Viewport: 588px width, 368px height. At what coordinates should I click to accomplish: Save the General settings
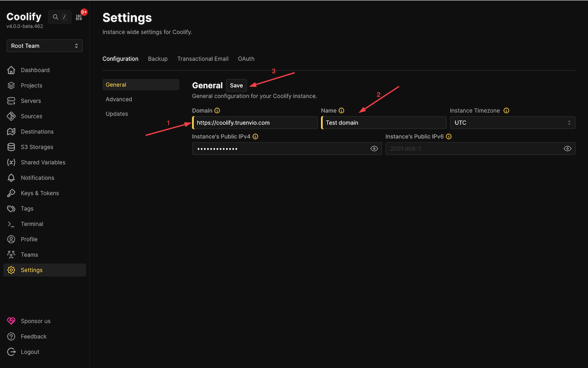(x=236, y=85)
